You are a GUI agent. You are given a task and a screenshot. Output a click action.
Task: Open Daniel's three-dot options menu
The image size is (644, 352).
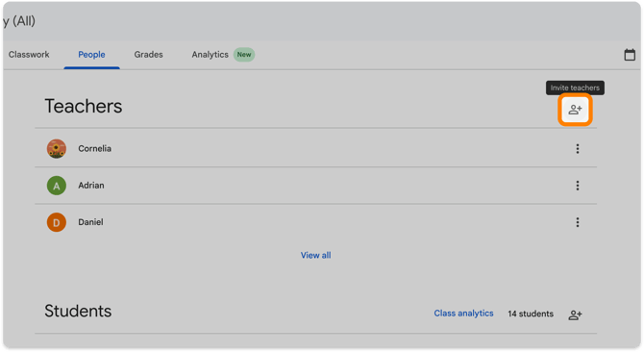578,222
